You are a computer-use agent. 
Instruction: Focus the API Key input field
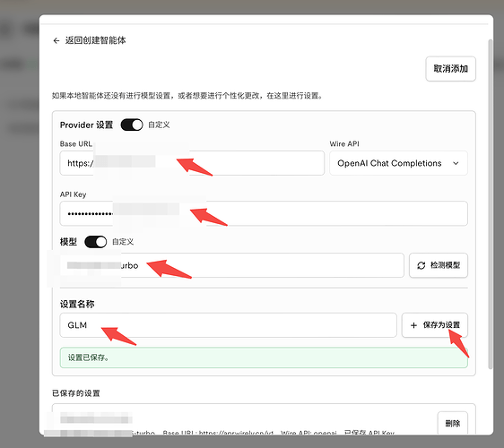pos(264,213)
